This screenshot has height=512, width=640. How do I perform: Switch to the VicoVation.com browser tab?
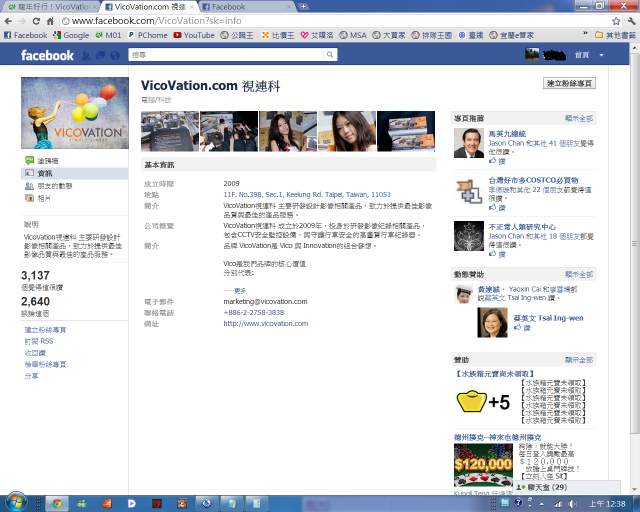click(x=149, y=7)
